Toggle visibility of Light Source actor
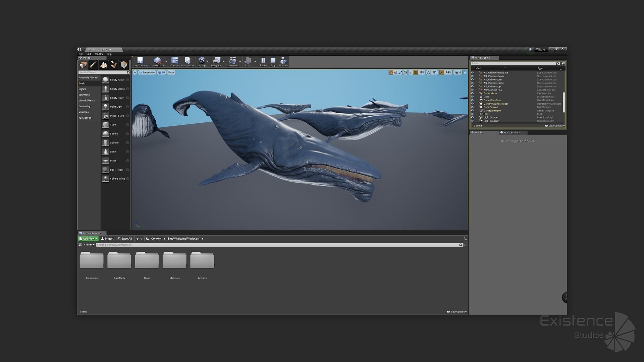This screenshot has width=644, height=362. click(473, 117)
